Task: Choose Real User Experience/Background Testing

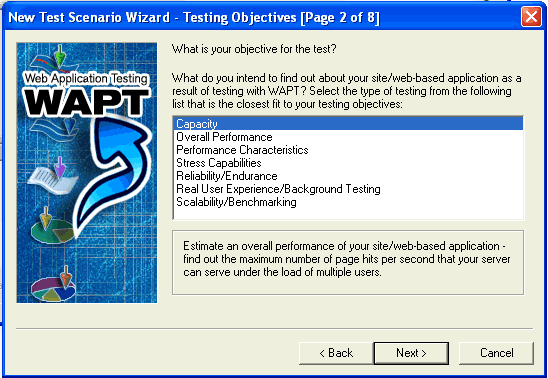Action: (x=348, y=189)
